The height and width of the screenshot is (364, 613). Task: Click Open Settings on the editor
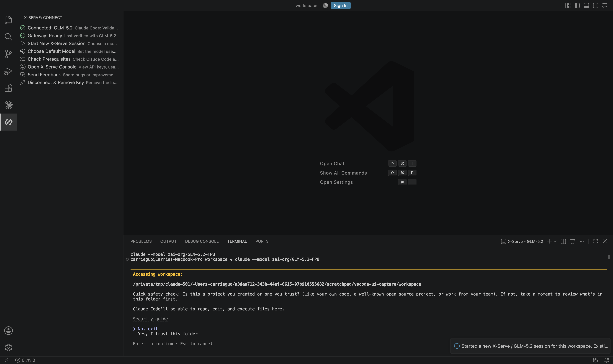[x=336, y=182]
